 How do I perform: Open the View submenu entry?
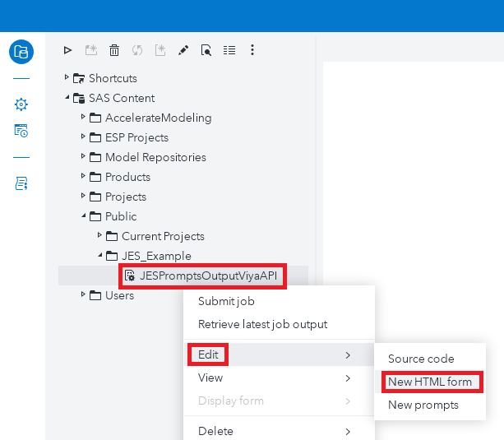(279, 377)
